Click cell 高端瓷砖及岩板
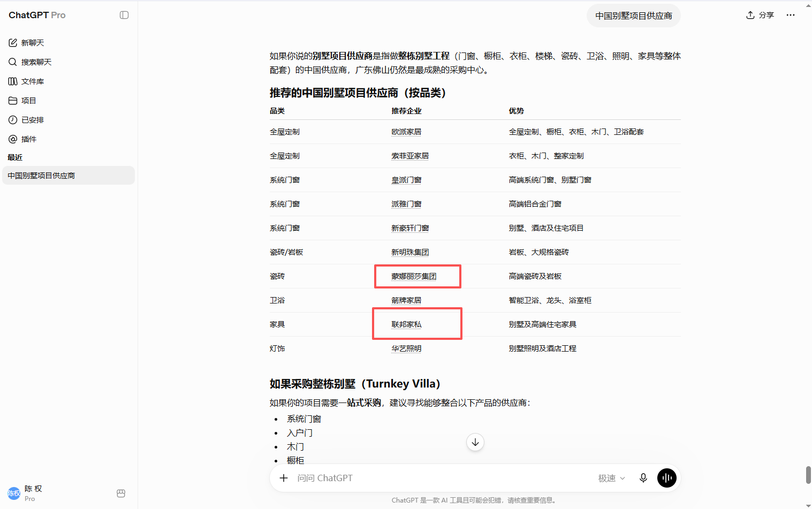The width and height of the screenshot is (812, 509). click(x=535, y=276)
